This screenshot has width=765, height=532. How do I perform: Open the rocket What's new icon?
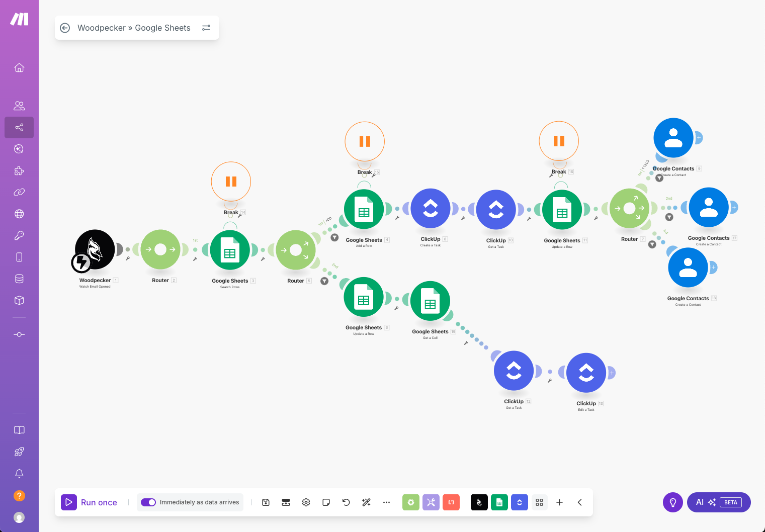tap(19, 452)
